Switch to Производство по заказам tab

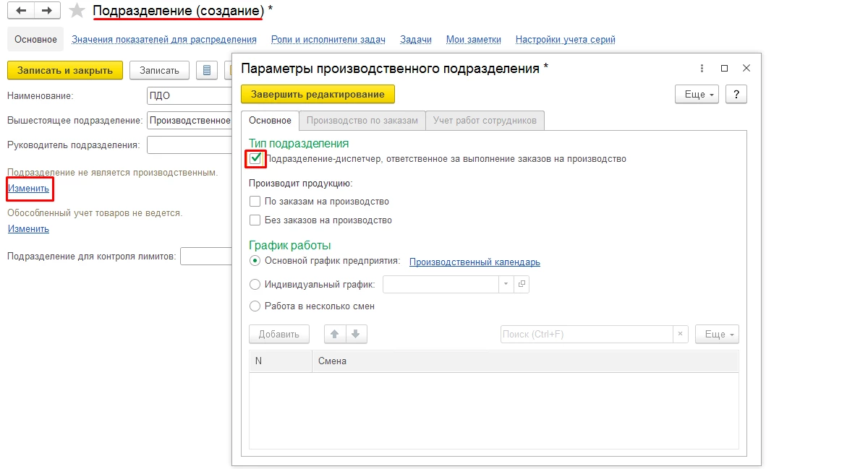coord(362,121)
